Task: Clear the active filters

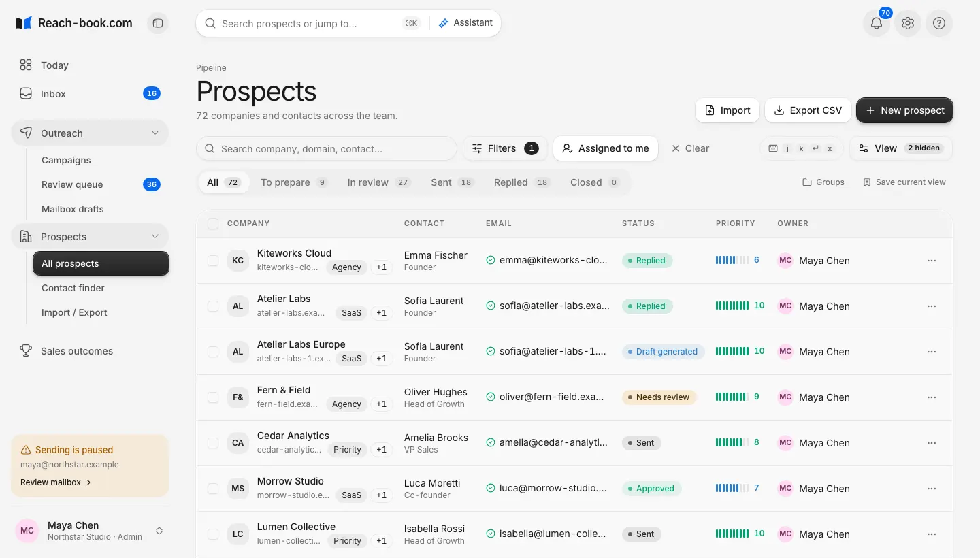Action: point(690,148)
